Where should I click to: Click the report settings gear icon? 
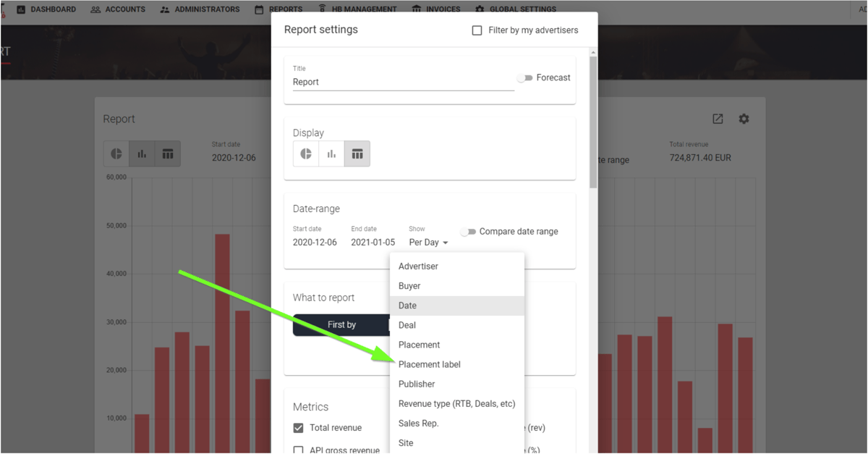pos(744,119)
